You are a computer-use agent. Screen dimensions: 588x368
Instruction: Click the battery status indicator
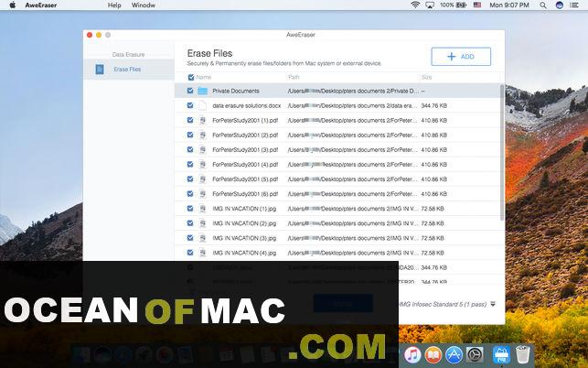click(453, 5)
